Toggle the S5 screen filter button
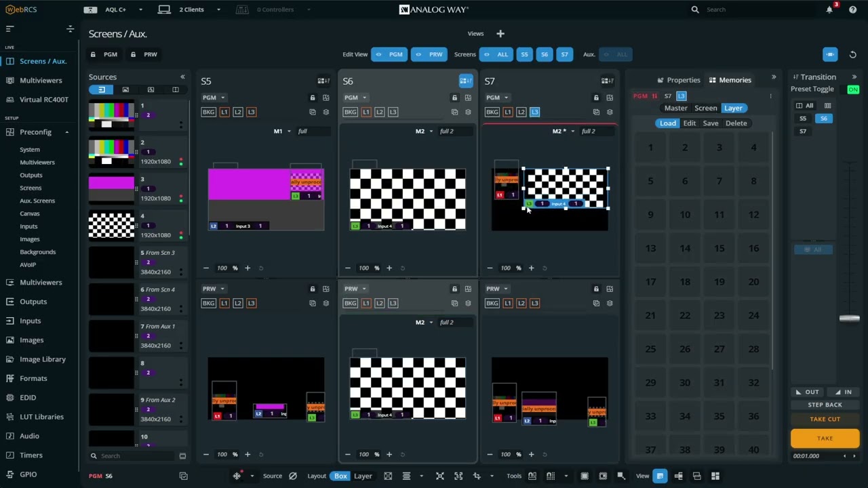 [524, 54]
